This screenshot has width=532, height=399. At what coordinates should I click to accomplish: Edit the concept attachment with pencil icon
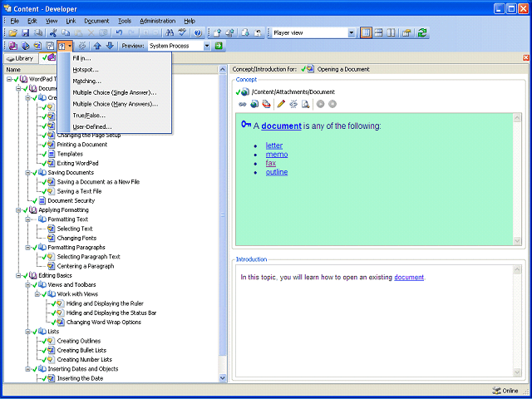pyautogui.click(x=281, y=104)
